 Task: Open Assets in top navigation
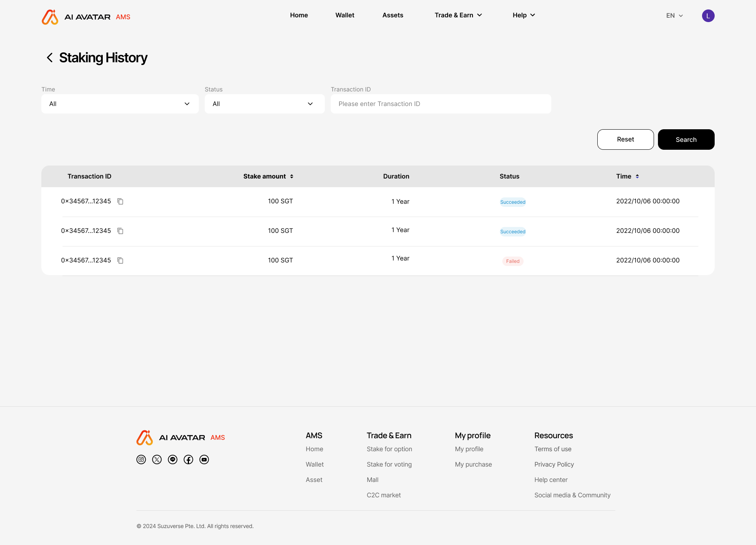click(393, 15)
